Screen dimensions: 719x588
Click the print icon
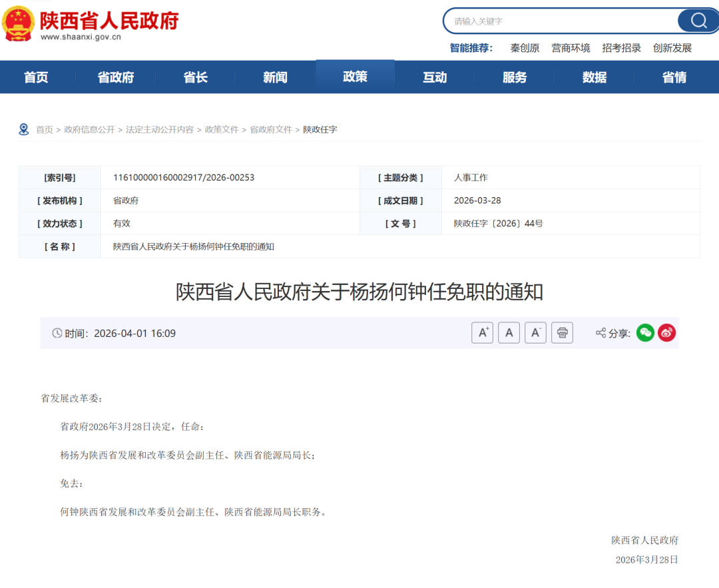click(562, 332)
